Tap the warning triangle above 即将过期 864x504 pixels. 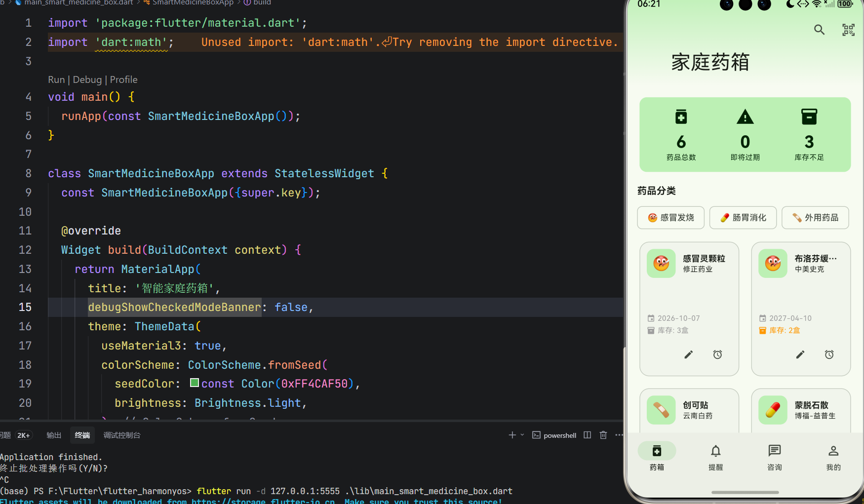coord(745,117)
